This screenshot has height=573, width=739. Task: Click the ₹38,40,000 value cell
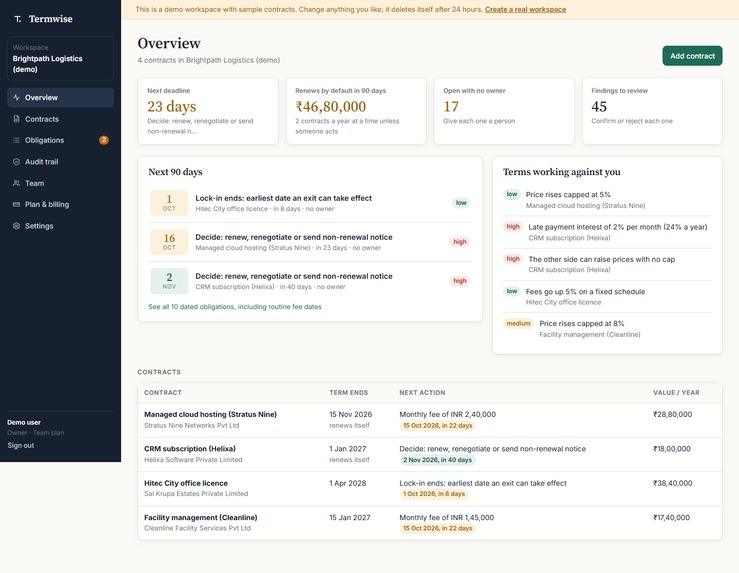(x=673, y=483)
